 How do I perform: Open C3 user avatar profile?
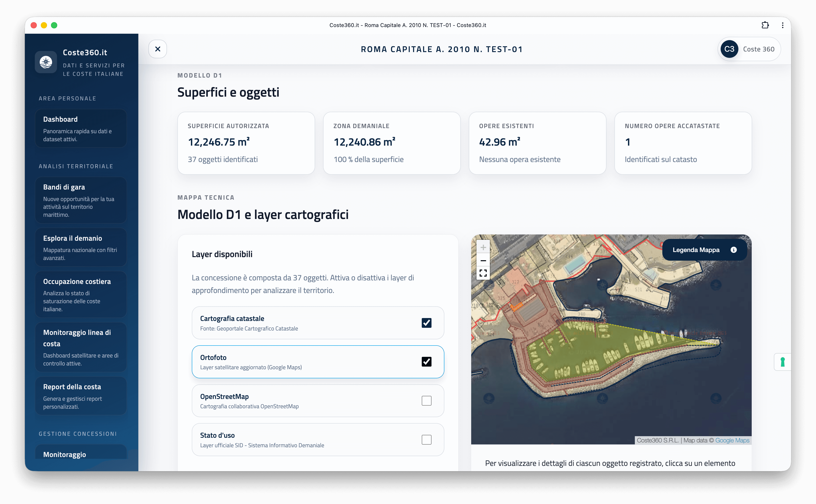coord(729,49)
